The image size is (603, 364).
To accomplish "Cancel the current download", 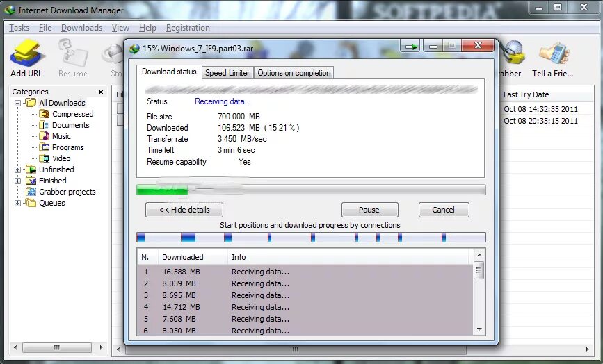I will coord(444,210).
